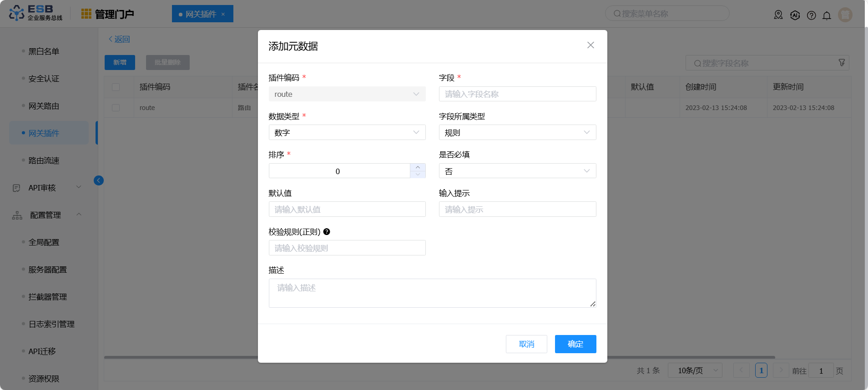The width and height of the screenshot is (868, 390).
Task: Open the location/user position icon in header
Action: [778, 15]
